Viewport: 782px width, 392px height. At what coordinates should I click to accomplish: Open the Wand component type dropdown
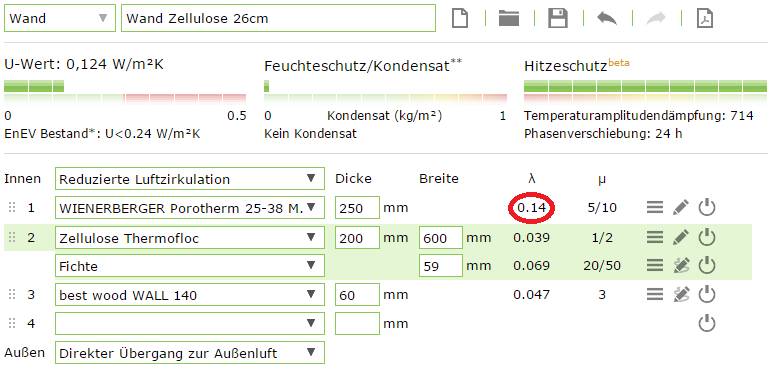coord(60,18)
